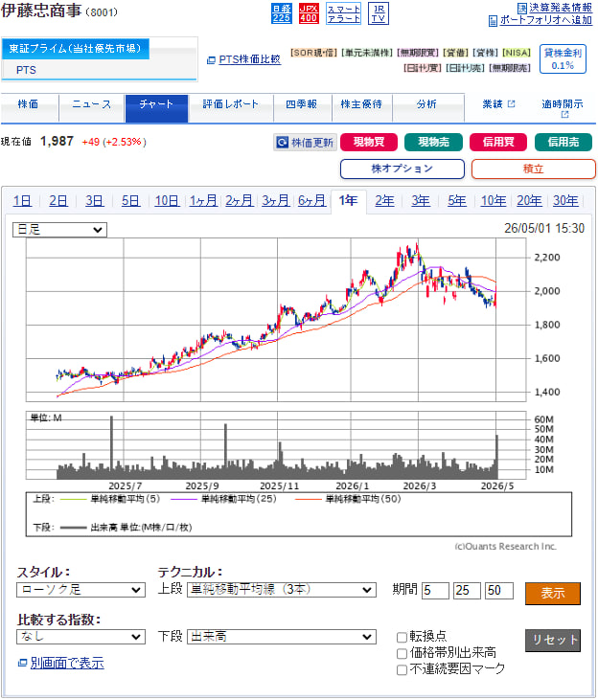
Task: Refresh price with 株価更新 button
Action: (305, 143)
